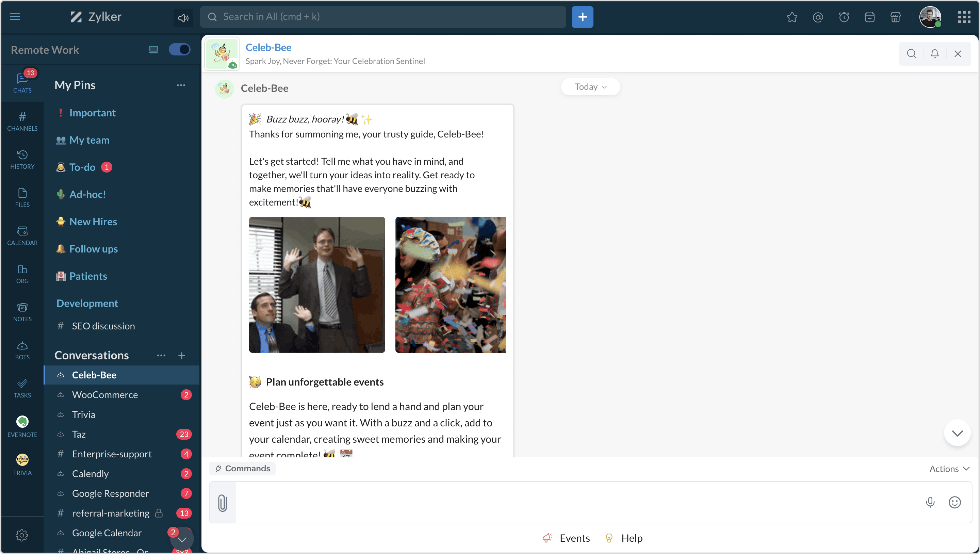Click the Events button
Screen dimensions: 980x554
click(566, 538)
